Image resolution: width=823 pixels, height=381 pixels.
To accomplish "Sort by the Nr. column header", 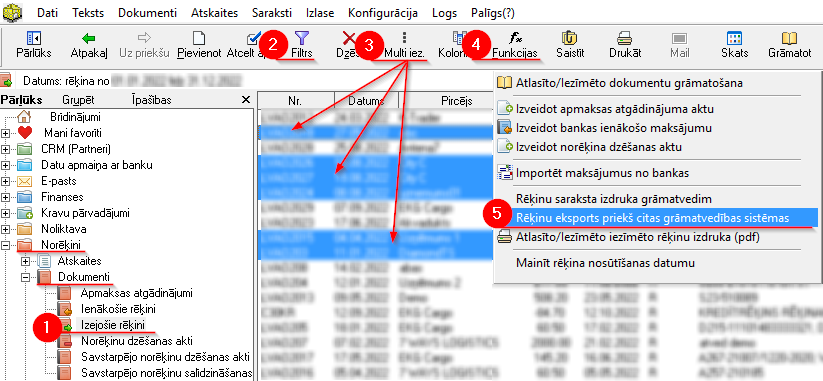I will (x=296, y=101).
